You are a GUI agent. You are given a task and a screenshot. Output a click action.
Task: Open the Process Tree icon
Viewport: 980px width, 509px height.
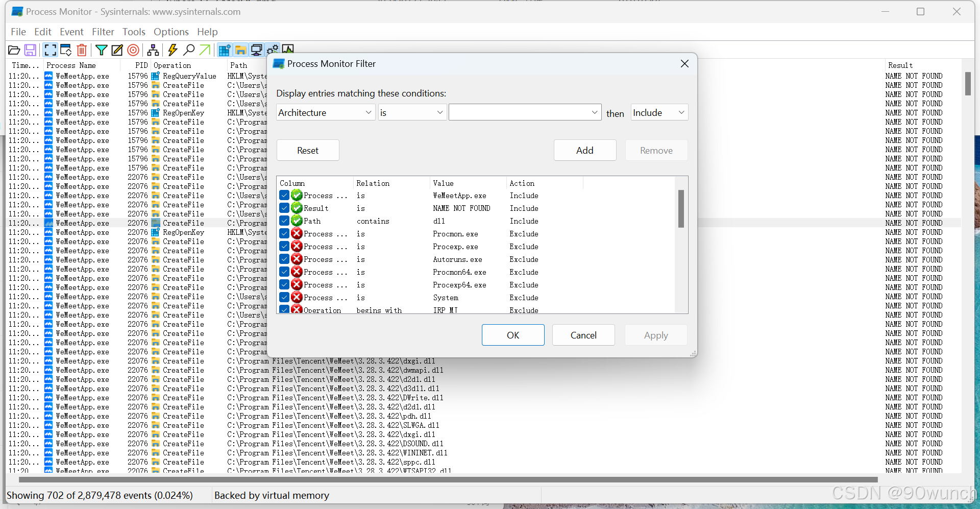[153, 50]
